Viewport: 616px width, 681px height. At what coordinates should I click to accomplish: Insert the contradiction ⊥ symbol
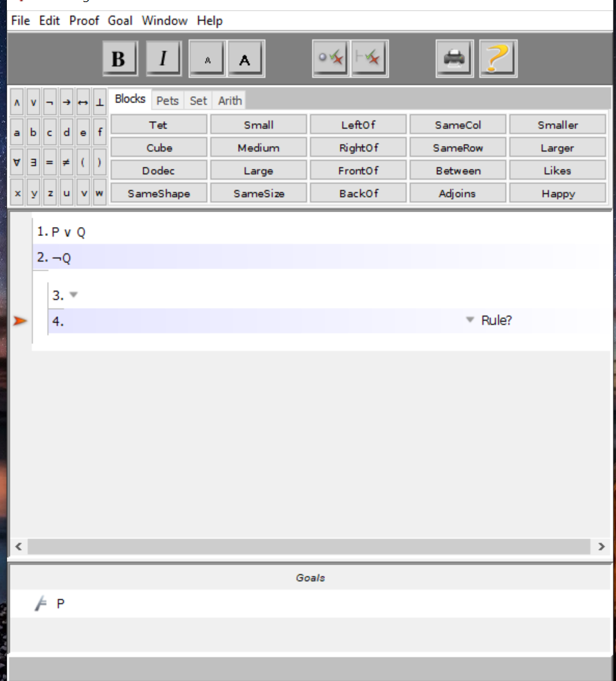[100, 102]
